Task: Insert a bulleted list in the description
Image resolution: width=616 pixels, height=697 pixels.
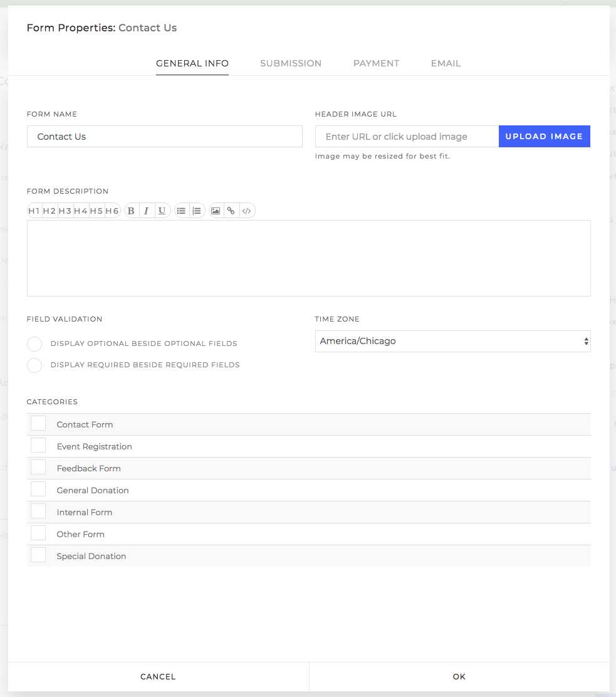Action: (x=181, y=210)
